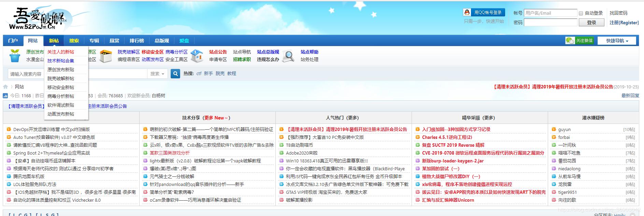Open the 移动安全区 link

point(153,52)
